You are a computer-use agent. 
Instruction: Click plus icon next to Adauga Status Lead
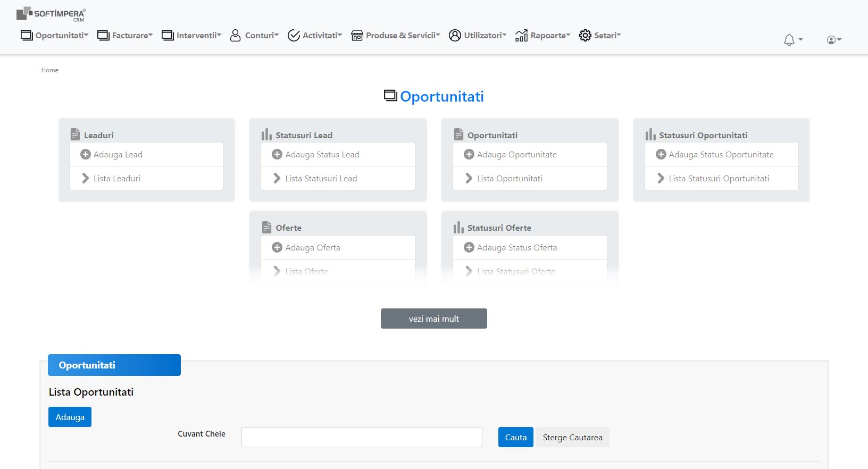[277, 154]
